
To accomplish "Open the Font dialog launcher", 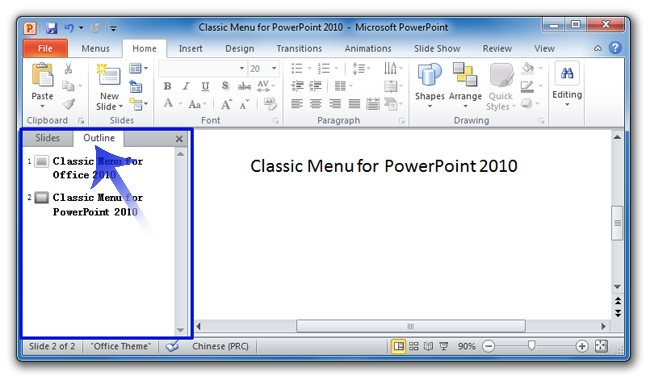I will [x=275, y=121].
